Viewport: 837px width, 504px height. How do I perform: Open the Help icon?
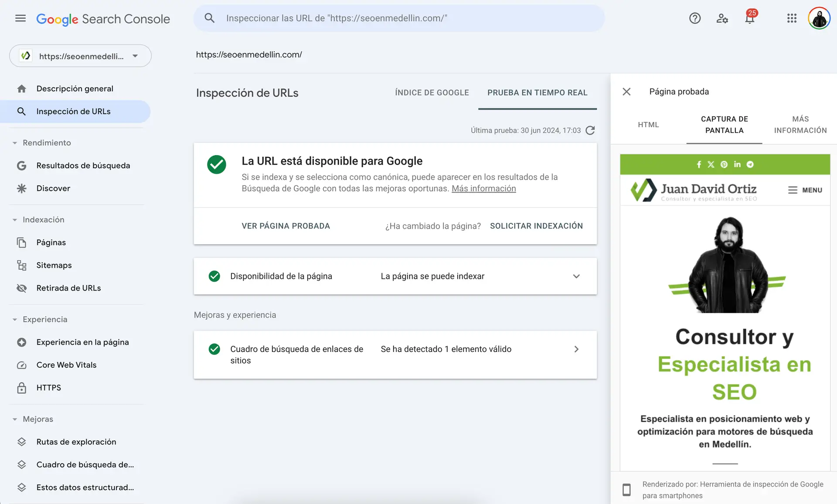(695, 18)
